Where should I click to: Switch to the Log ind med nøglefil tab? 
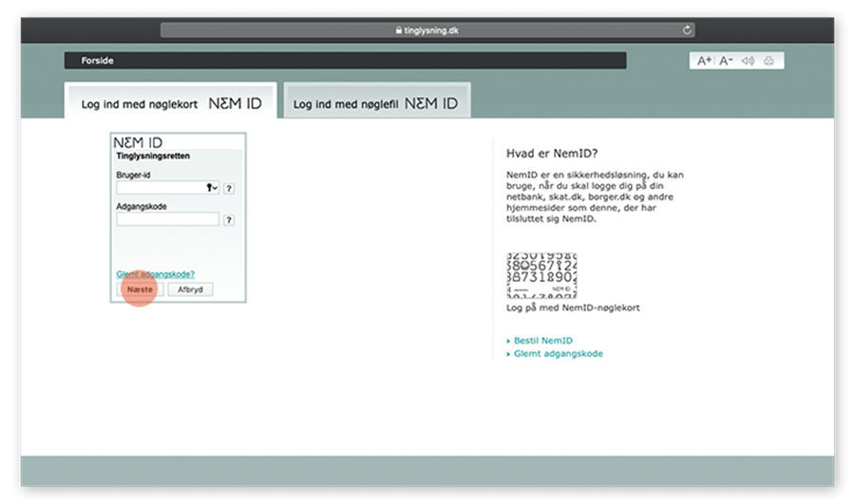pos(377,102)
